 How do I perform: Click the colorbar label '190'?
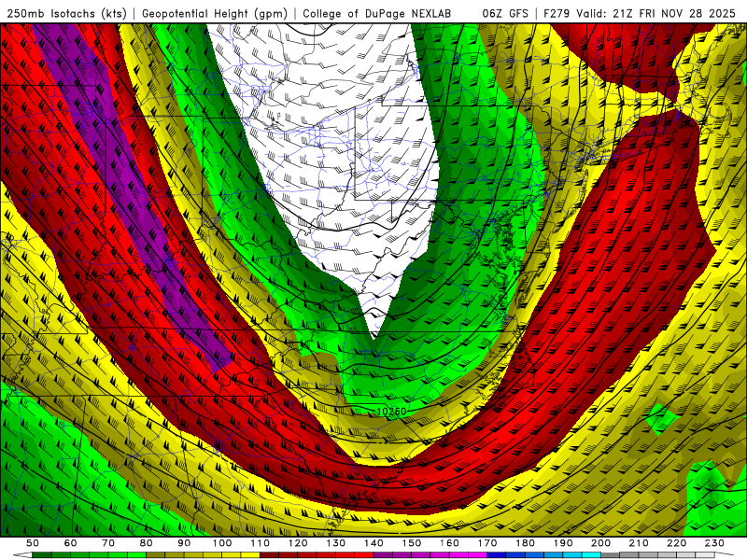coord(563,543)
